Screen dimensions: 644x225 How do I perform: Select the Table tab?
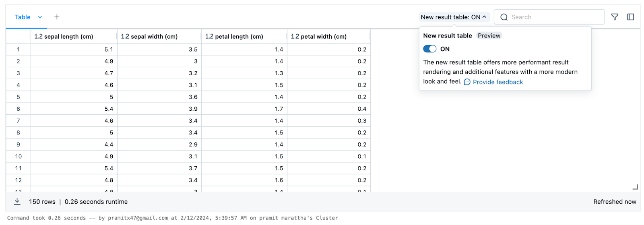click(23, 17)
